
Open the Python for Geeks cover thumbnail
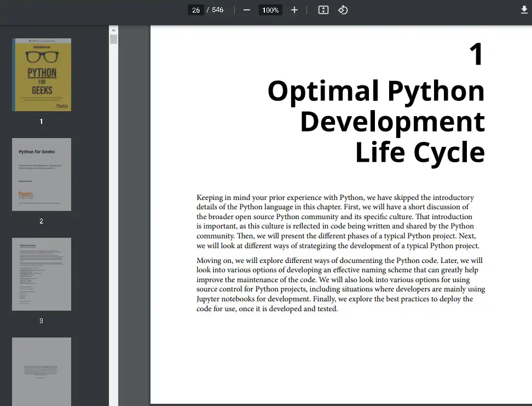[42, 75]
